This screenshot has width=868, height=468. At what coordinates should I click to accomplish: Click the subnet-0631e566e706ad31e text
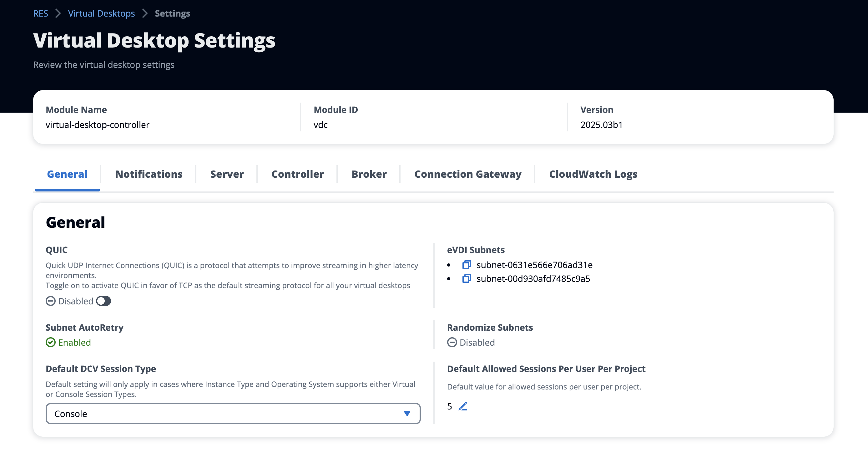(534, 265)
